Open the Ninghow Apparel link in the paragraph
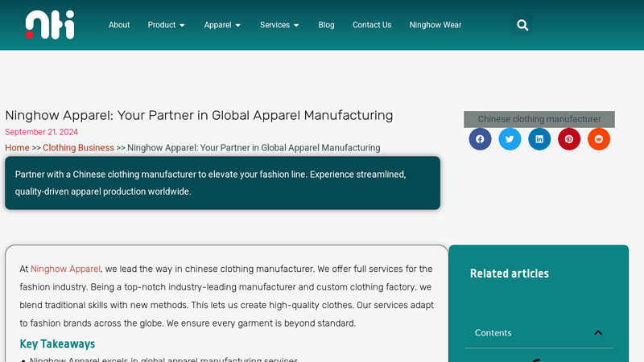The image size is (644, 362). (x=65, y=269)
